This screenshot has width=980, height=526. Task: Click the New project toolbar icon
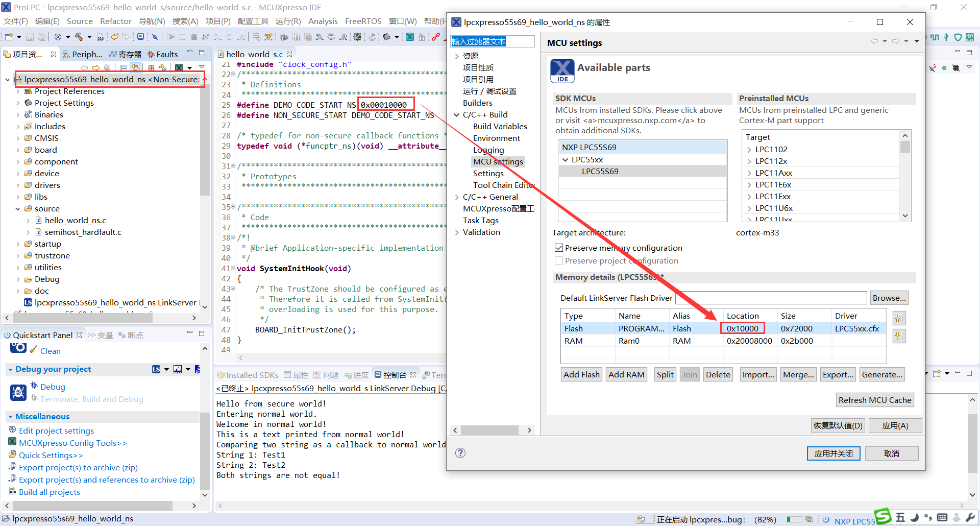(9, 37)
